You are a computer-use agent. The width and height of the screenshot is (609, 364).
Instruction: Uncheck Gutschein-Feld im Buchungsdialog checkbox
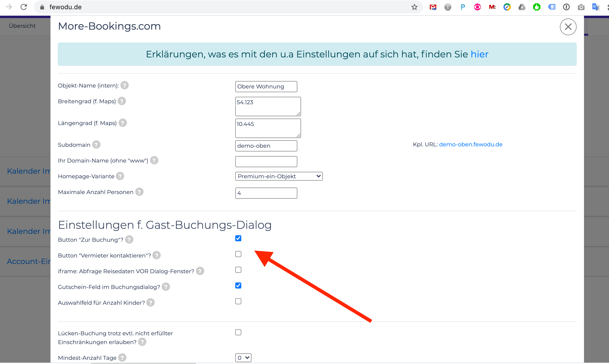pos(238,286)
